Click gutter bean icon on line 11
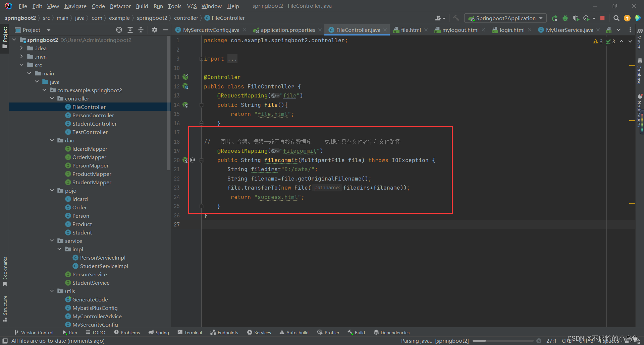The height and width of the screenshot is (345, 644). click(x=185, y=77)
